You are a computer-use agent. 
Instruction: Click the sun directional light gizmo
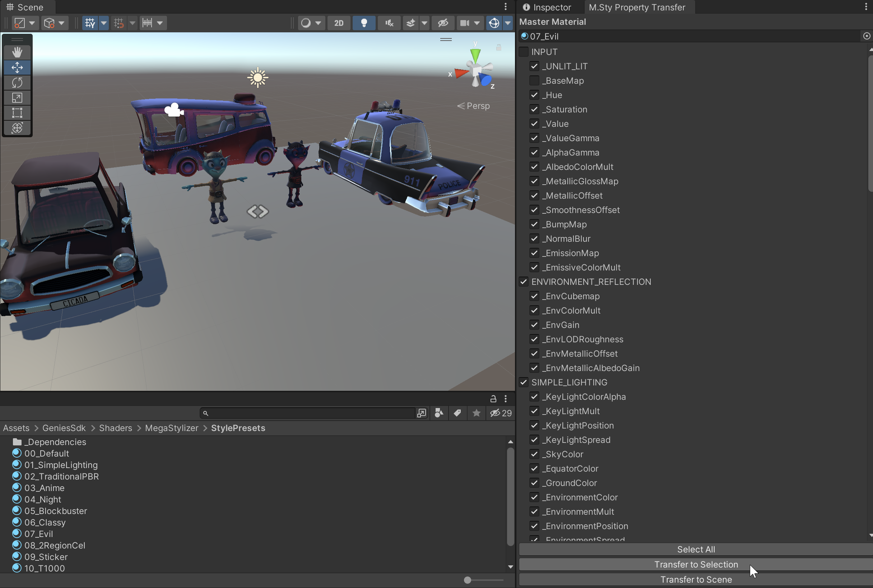click(x=258, y=78)
